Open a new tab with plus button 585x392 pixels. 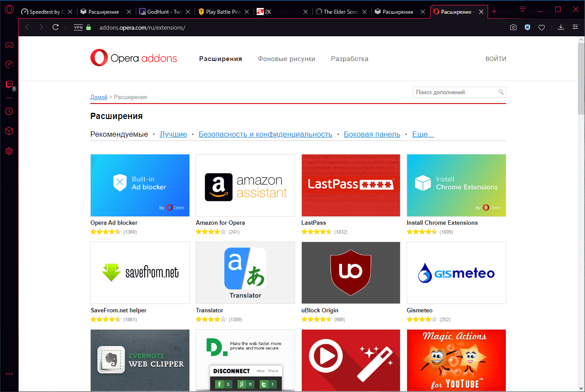coord(494,12)
